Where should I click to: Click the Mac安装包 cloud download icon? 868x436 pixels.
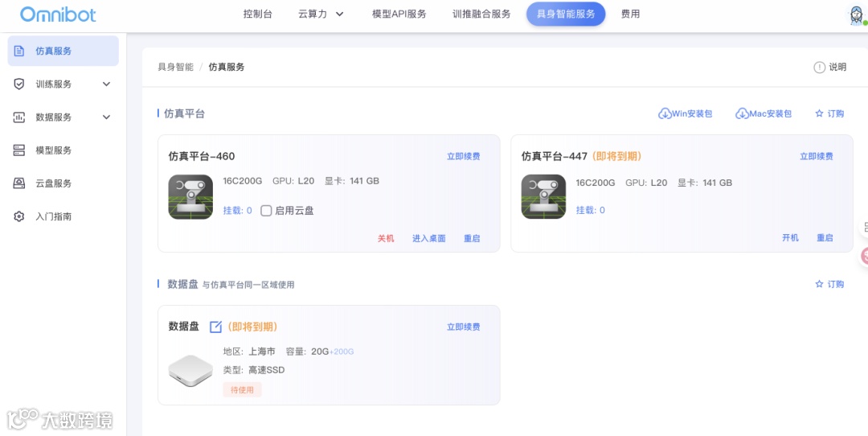tap(742, 113)
